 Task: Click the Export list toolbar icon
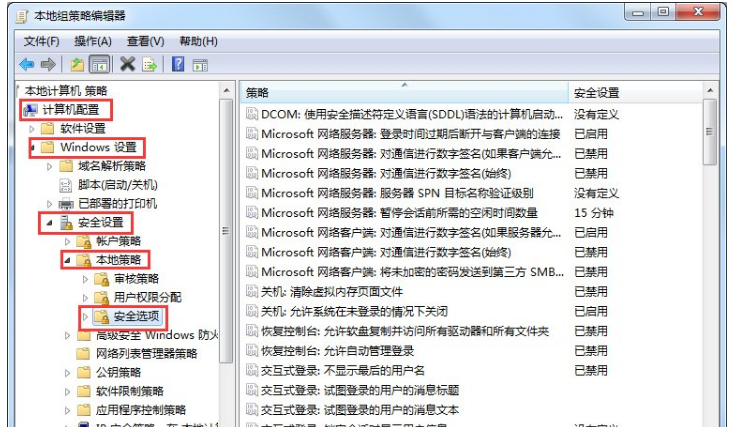click(x=150, y=64)
